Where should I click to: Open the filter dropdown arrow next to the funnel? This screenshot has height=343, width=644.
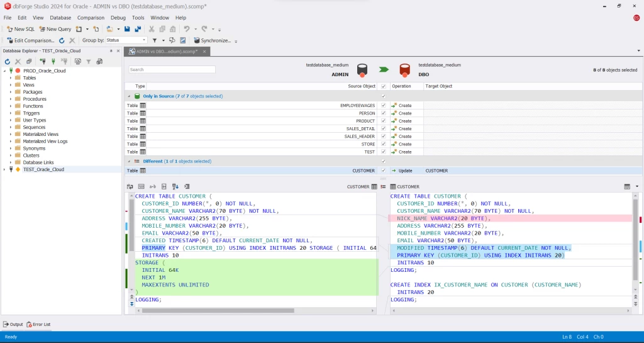pos(163,41)
